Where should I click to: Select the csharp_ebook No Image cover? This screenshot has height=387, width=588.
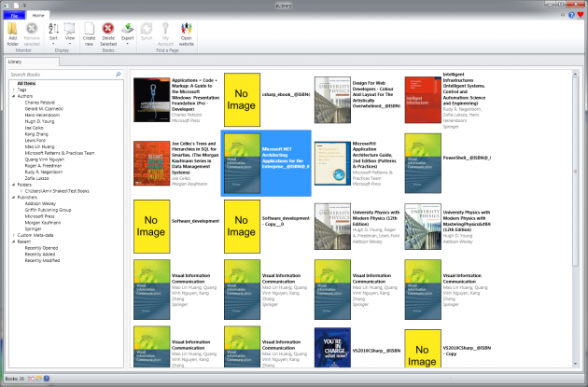click(242, 100)
